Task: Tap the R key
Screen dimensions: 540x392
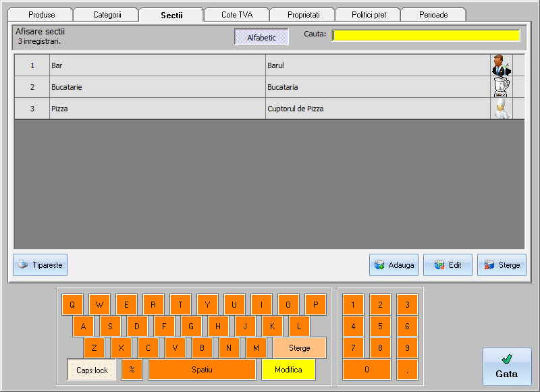Action: (154, 304)
